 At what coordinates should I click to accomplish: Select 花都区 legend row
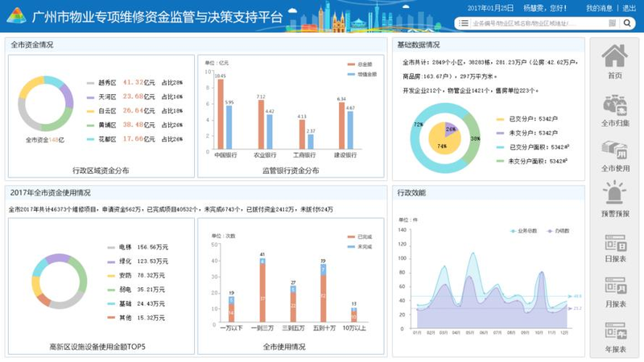pyautogui.click(x=134, y=139)
